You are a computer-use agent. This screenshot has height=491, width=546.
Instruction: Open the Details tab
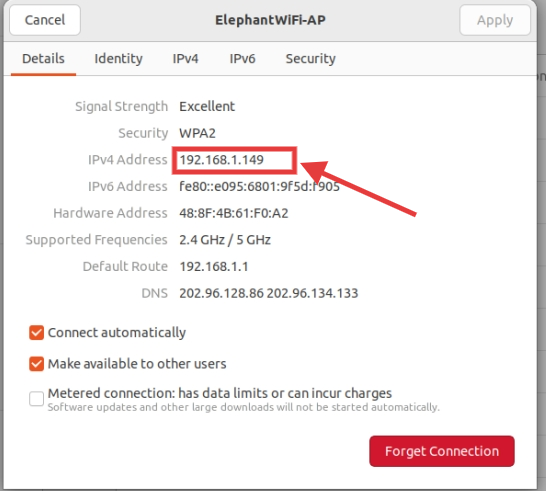click(x=43, y=59)
